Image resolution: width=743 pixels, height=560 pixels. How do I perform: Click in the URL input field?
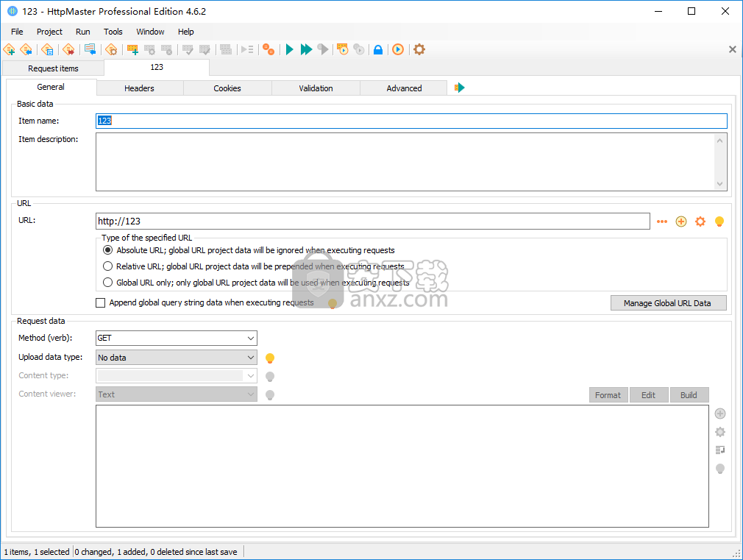(x=373, y=221)
